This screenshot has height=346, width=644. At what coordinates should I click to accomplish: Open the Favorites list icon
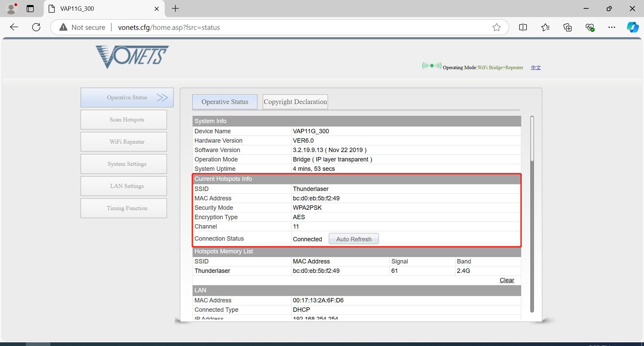(545, 27)
